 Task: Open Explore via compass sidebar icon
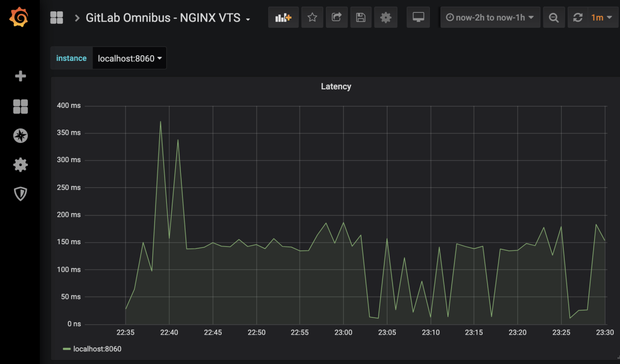coord(20,136)
